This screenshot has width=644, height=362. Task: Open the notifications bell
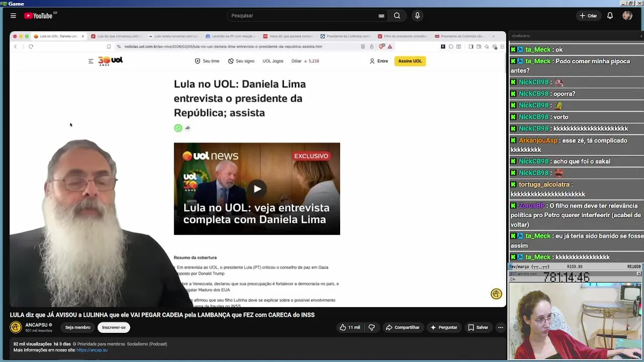(x=610, y=16)
